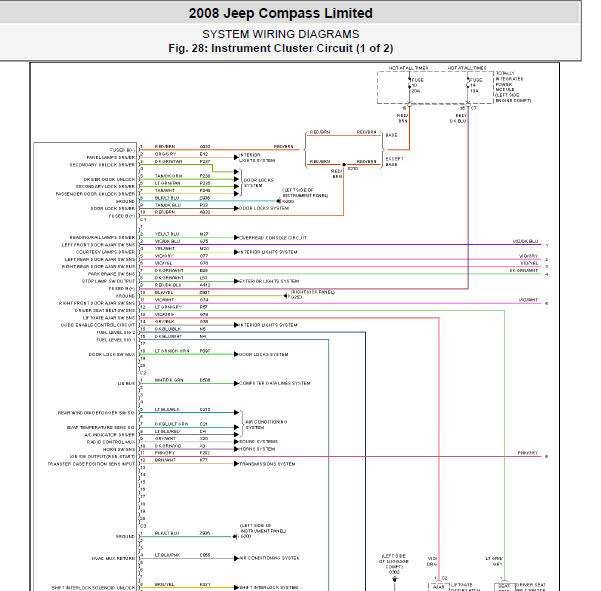The image size is (601, 591).
Task: Click the "VIO/DK BLU" label at right edge
Action: tap(525, 241)
